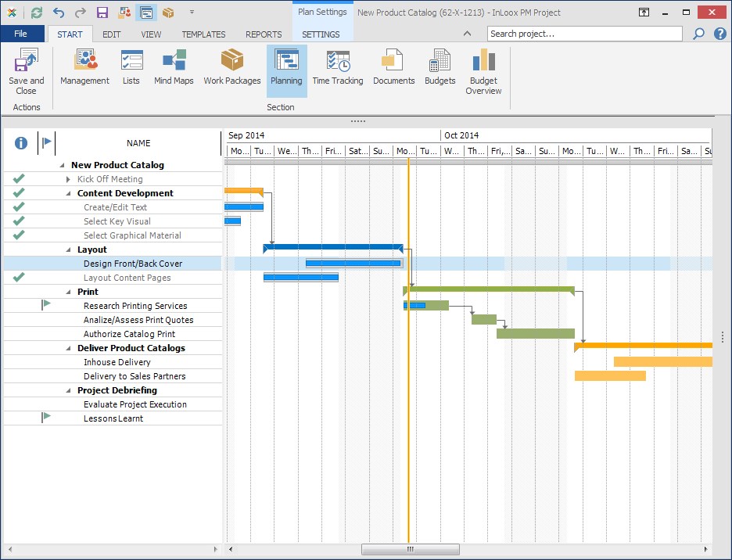Viewport: 732px width, 560px height.
Task: Click the InLoox logo icon in the title bar
Action: click(13, 13)
